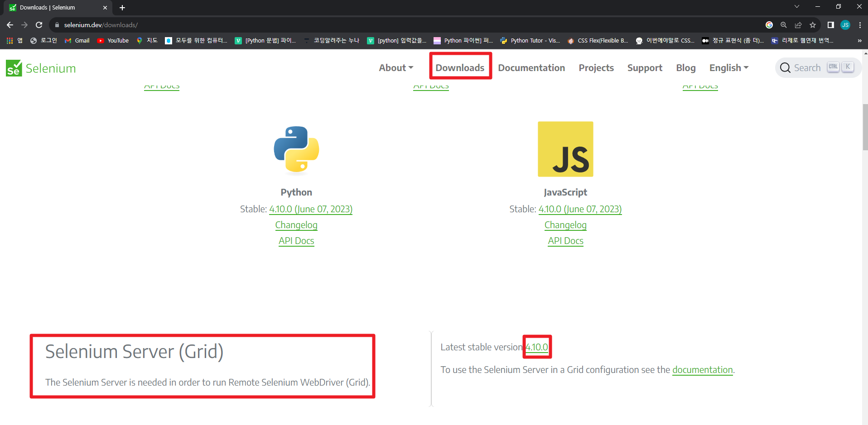Open Python stable 4.10.0 link
The height and width of the screenshot is (425, 868).
pyautogui.click(x=311, y=209)
